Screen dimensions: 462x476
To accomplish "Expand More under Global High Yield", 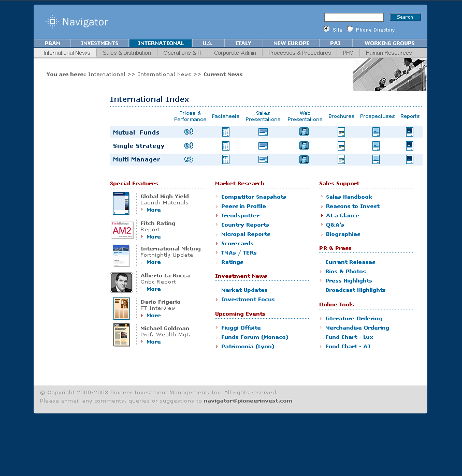I will (x=153, y=210).
